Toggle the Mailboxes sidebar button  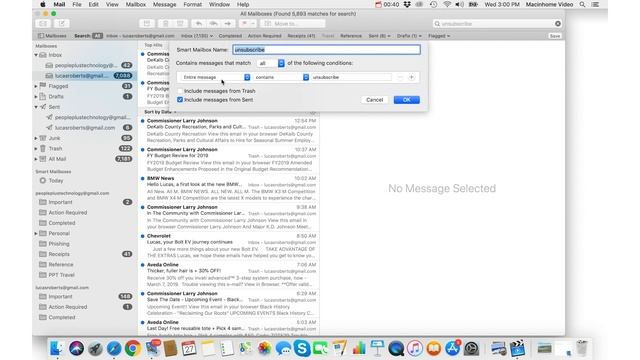[x=52, y=36]
